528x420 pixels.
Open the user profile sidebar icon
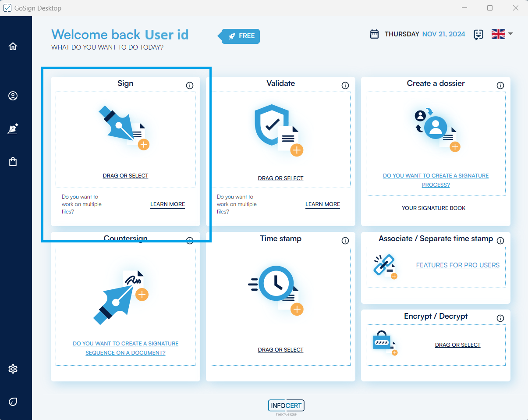(13, 96)
